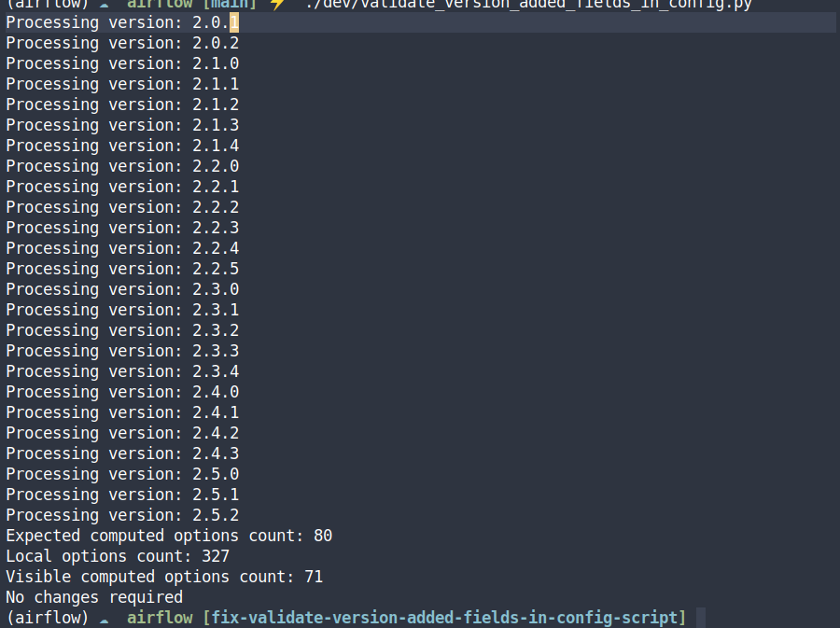The height and width of the screenshot is (628, 840).
Task: Click the command validate_version_added_fields_in_config.py at top
Action: pos(529,5)
